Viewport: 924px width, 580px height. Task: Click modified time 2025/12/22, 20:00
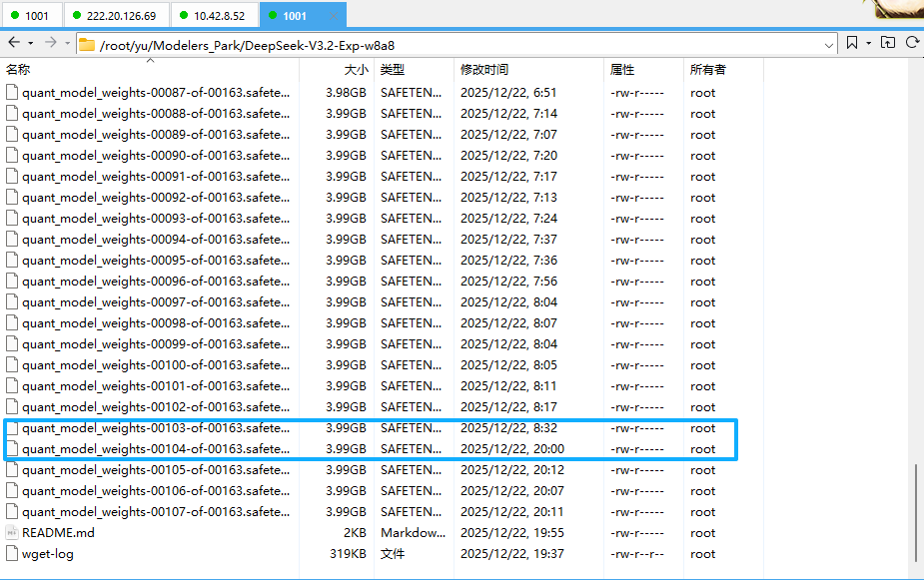click(512, 449)
